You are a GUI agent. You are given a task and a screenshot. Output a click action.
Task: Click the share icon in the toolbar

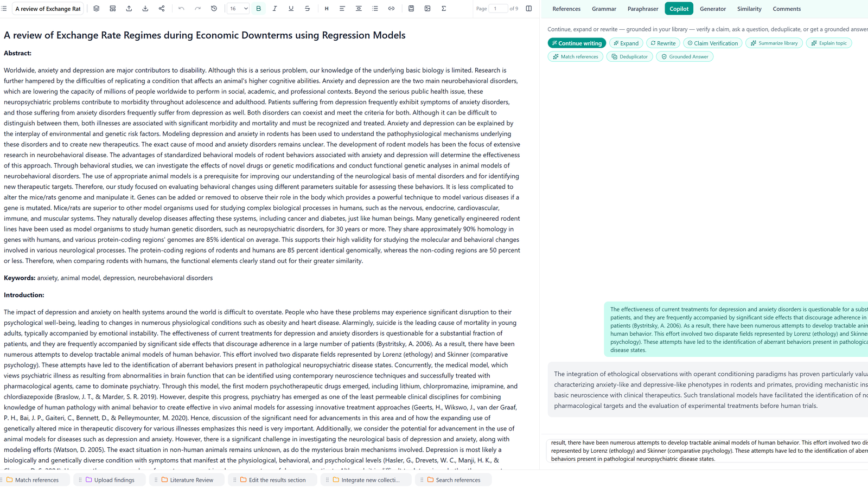click(x=162, y=9)
